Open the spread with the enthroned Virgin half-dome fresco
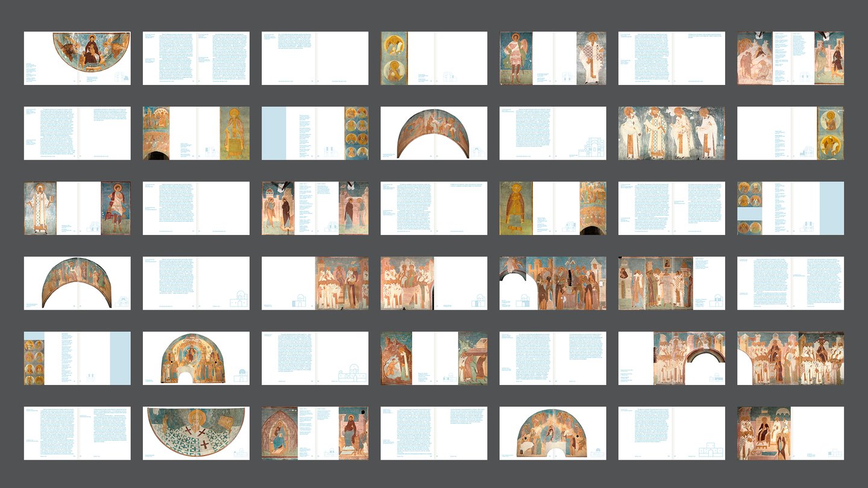 77,58
